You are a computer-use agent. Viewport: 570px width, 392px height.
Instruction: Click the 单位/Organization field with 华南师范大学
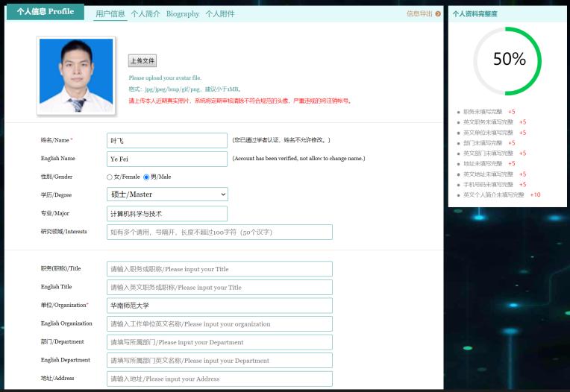[x=219, y=306]
